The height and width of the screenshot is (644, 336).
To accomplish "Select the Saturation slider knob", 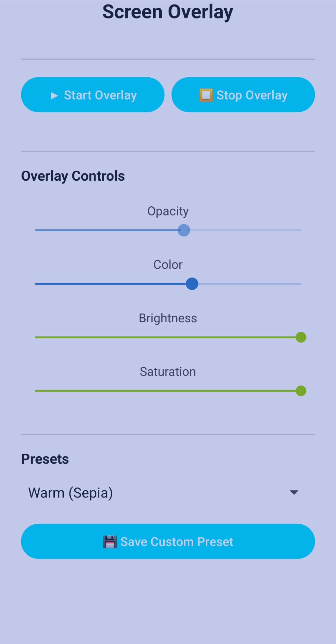I will point(301,391).
